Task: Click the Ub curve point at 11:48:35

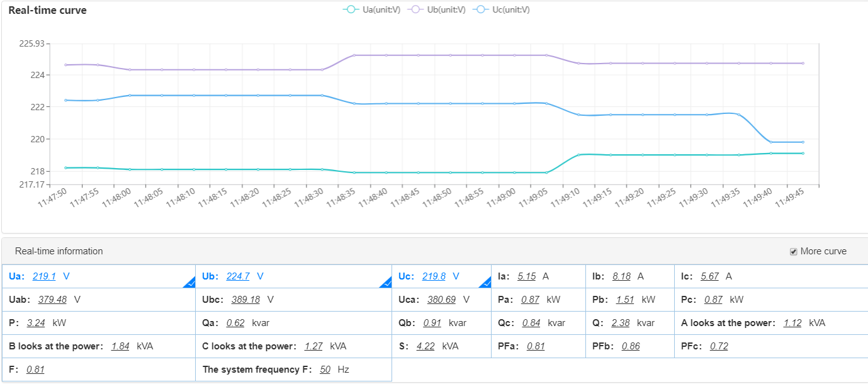Action: coord(354,55)
